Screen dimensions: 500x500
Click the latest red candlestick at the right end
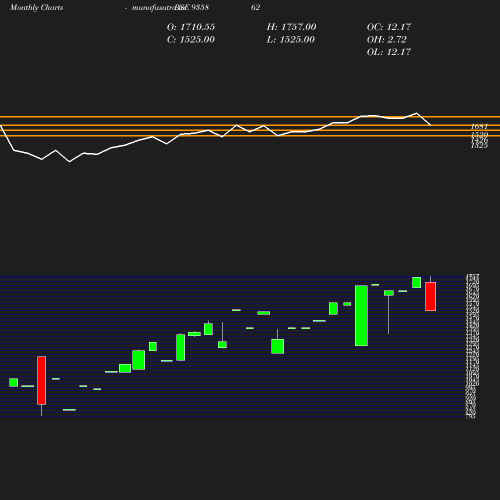click(x=430, y=296)
